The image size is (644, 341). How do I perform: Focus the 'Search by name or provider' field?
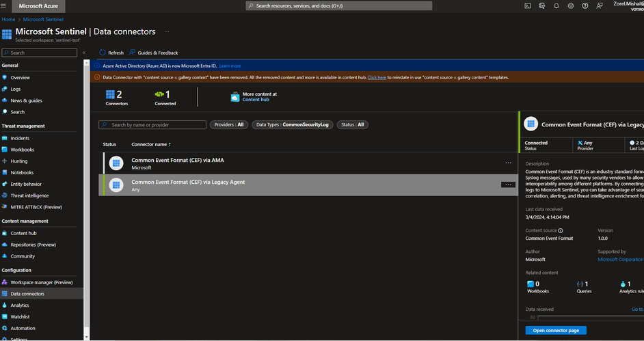click(152, 125)
